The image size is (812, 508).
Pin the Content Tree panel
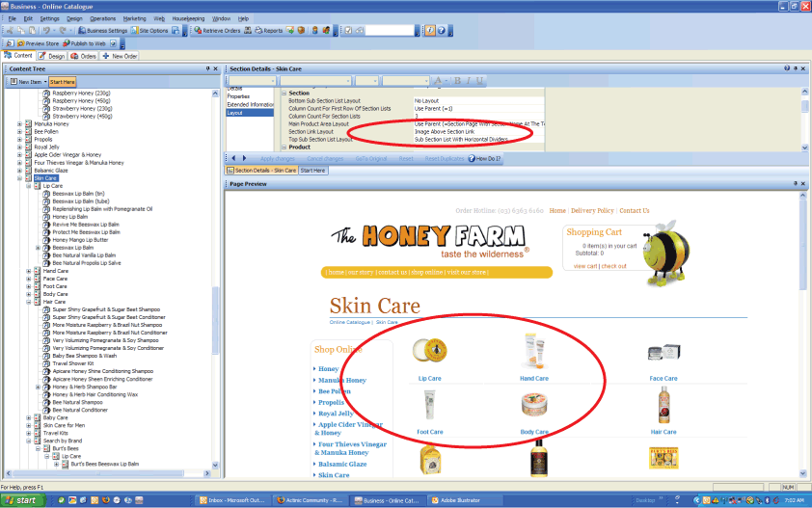coord(209,69)
